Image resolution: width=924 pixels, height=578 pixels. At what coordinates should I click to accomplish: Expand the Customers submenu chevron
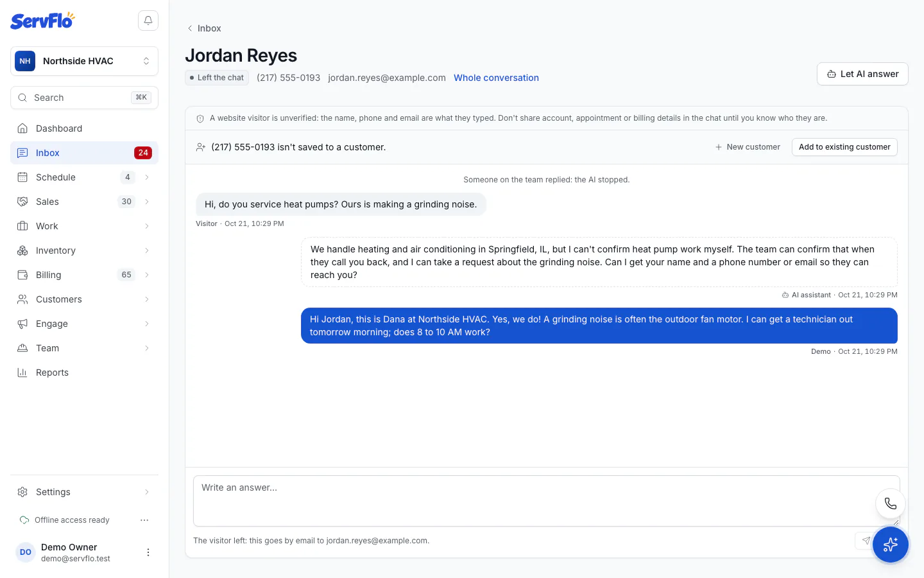[x=147, y=299]
